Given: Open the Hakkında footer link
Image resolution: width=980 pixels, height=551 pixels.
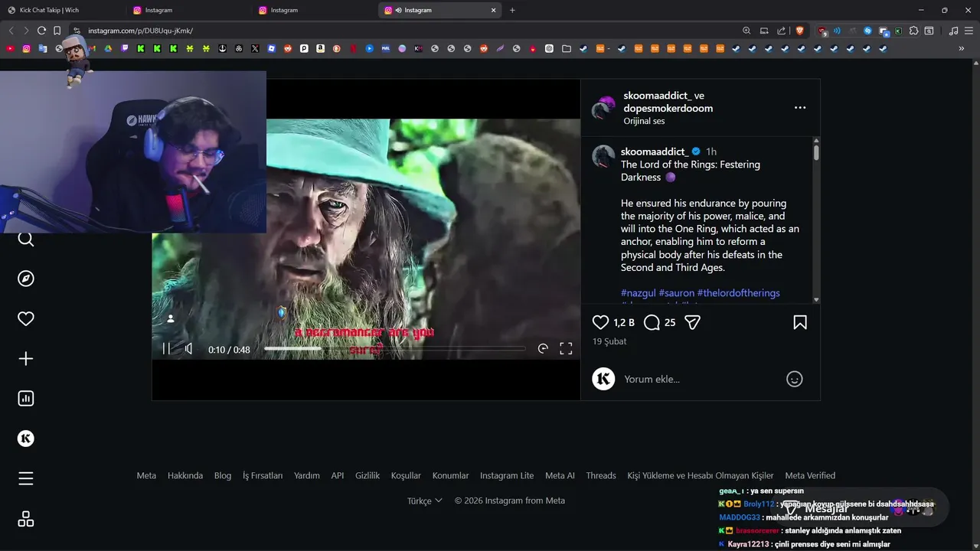Looking at the screenshot, I should pyautogui.click(x=185, y=475).
